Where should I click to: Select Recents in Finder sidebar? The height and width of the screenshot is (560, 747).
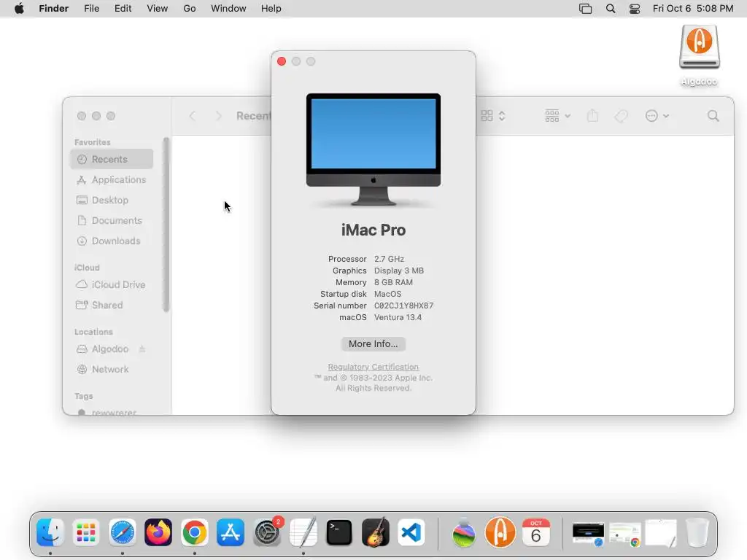tap(112, 159)
